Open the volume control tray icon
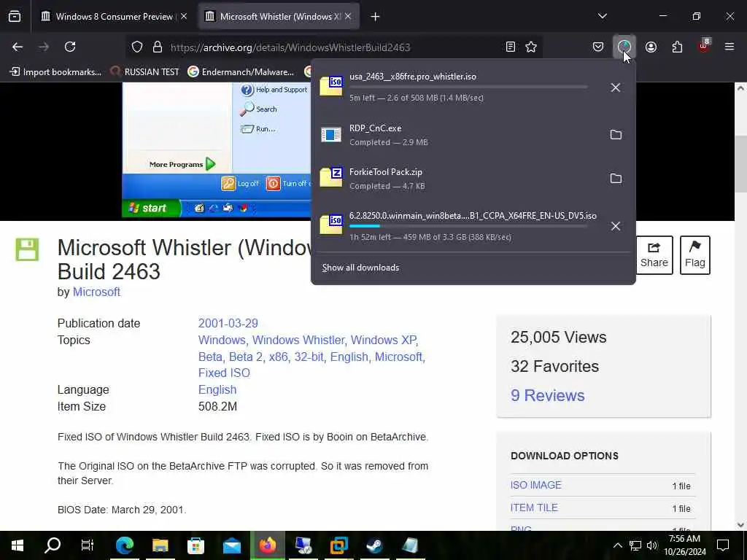 point(652,545)
